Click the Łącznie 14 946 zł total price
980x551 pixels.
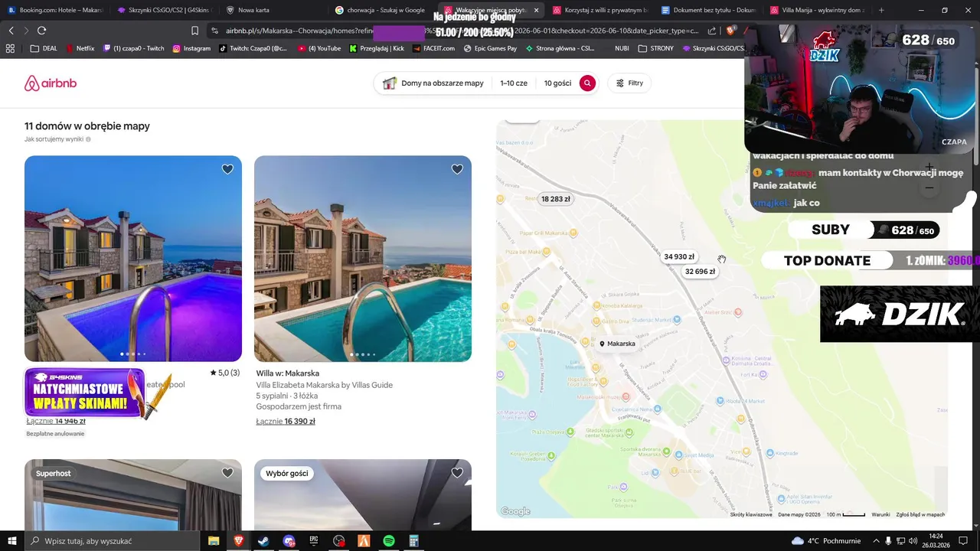(56, 421)
